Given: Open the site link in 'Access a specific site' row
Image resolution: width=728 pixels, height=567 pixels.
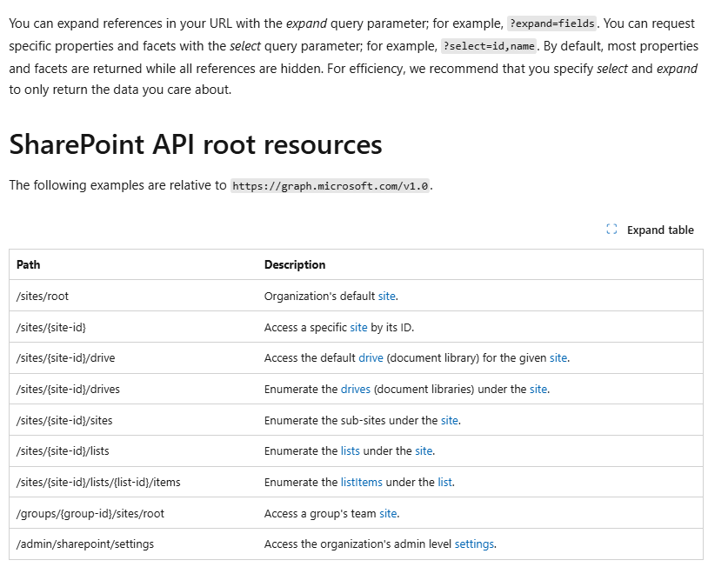Looking at the screenshot, I should click(358, 327).
